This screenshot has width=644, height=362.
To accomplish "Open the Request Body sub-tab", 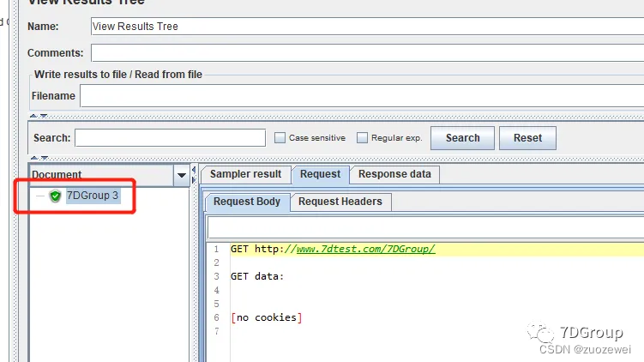I will (x=247, y=202).
